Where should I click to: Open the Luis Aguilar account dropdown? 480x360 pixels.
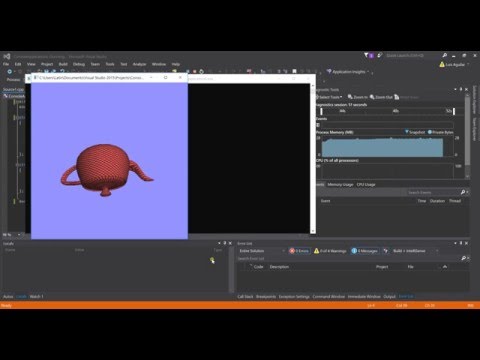[468, 64]
